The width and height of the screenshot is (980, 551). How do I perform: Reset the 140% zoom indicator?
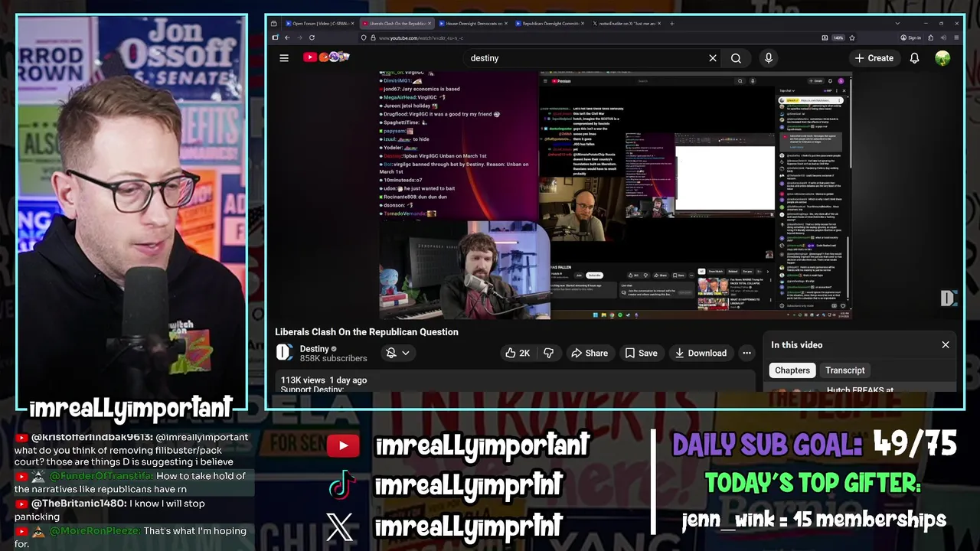click(x=838, y=37)
